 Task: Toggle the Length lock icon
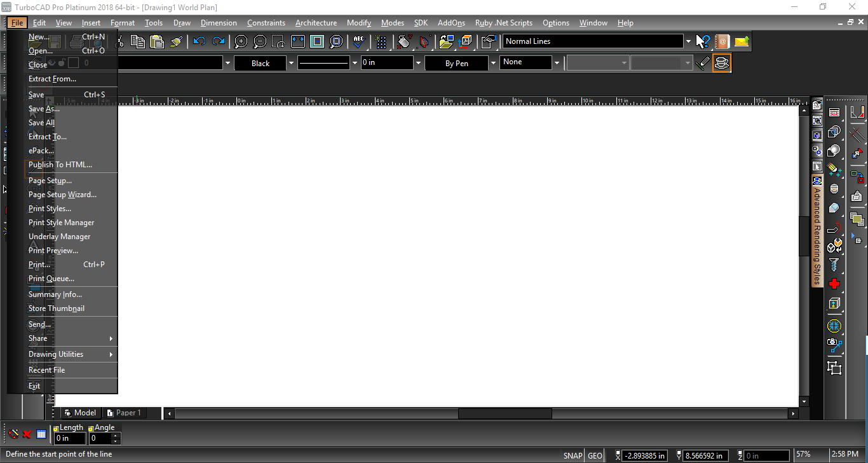(56, 428)
